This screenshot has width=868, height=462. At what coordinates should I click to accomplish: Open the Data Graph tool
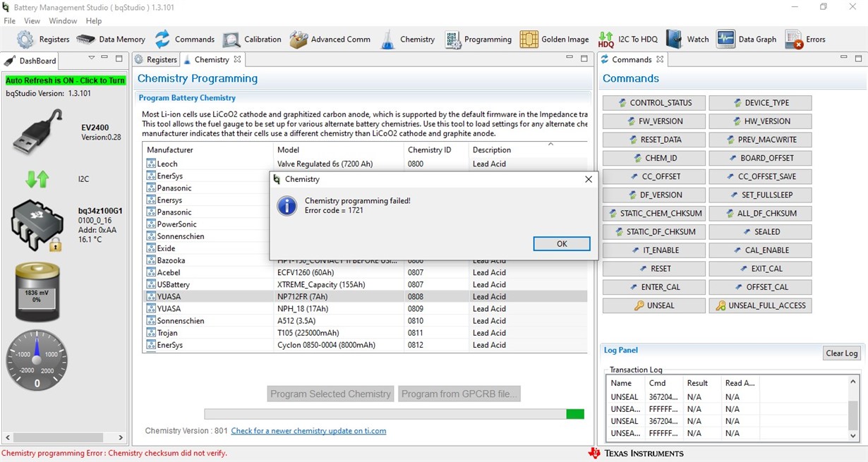[746, 39]
